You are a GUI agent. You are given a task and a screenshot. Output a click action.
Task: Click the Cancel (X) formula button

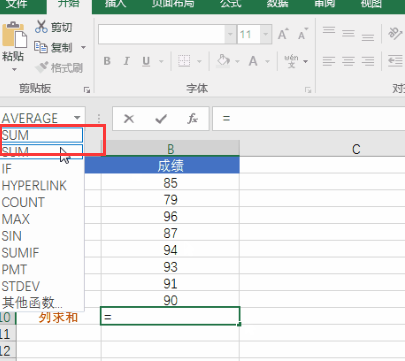point(129,118)
